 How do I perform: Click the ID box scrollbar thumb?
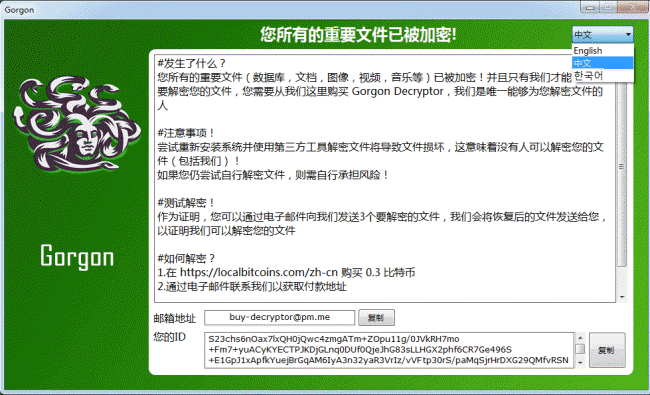(x=580, y=349)
